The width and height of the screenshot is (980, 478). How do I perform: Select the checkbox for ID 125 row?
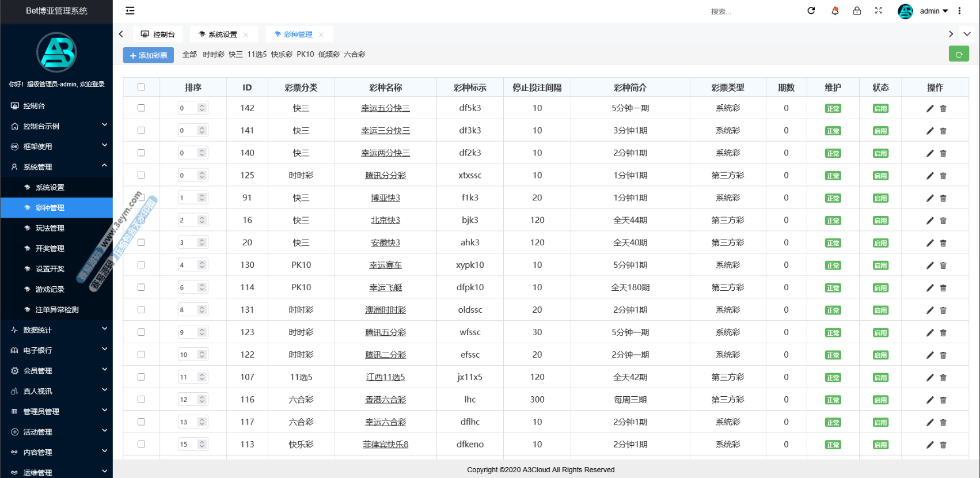click(x=141, y=175)
